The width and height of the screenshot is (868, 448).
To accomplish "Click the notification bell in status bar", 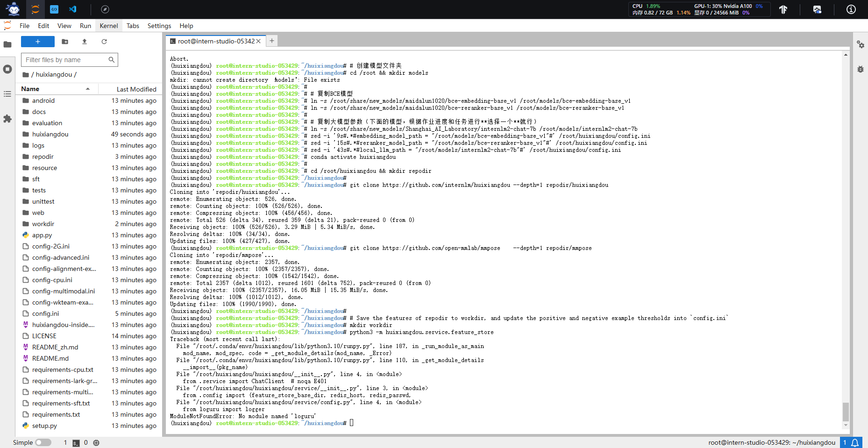I will (855, 442).
